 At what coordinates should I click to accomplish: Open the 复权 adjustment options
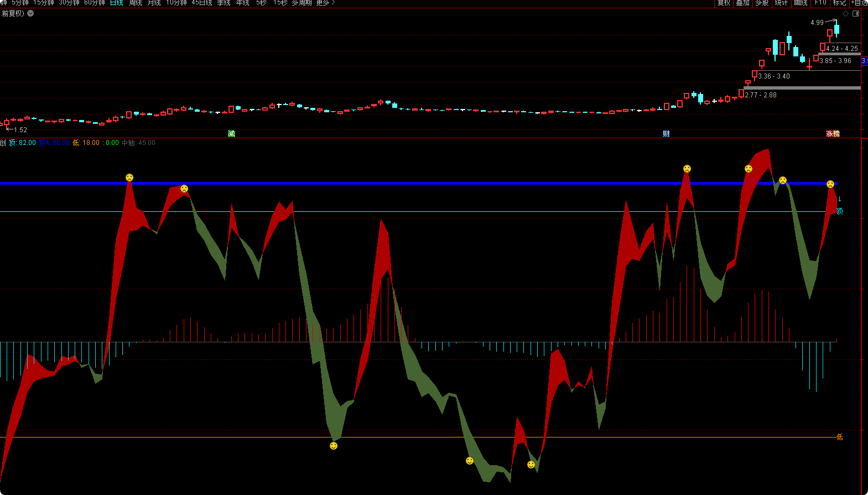tap(724, 3)
